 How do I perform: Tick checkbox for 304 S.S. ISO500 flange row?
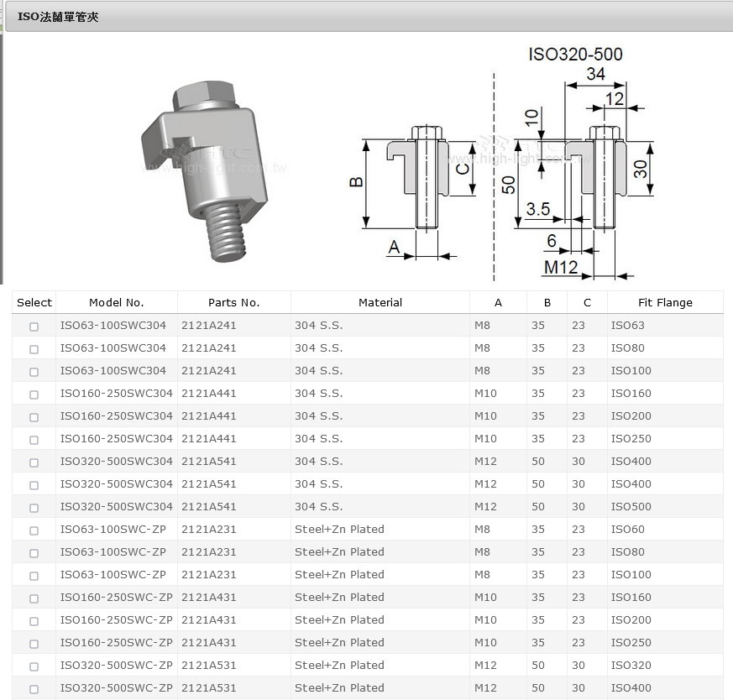click(x=34, y=507)
